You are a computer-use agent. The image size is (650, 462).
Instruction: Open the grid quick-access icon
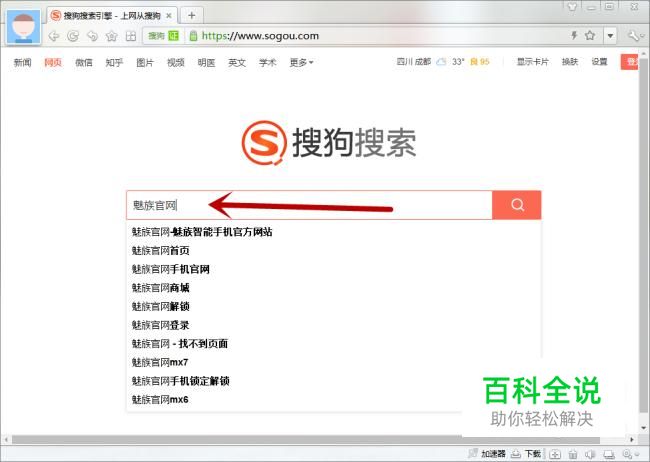[x=131, y=36]
